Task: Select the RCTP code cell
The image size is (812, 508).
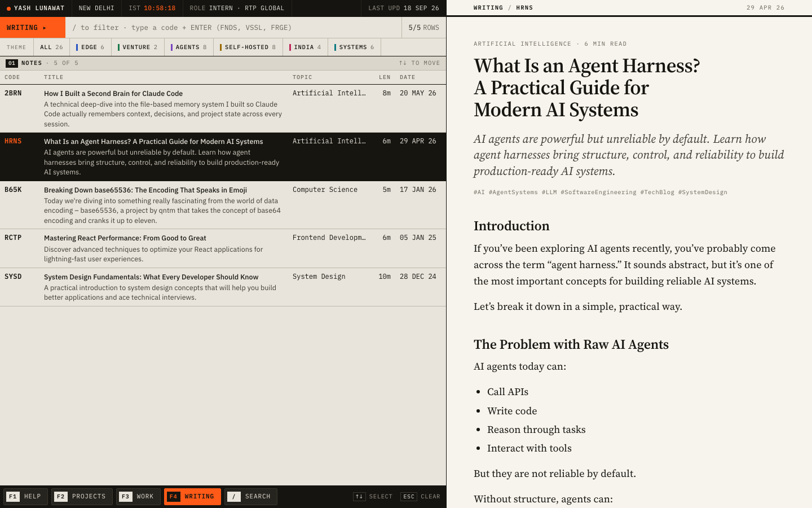Action: [13, 238]
